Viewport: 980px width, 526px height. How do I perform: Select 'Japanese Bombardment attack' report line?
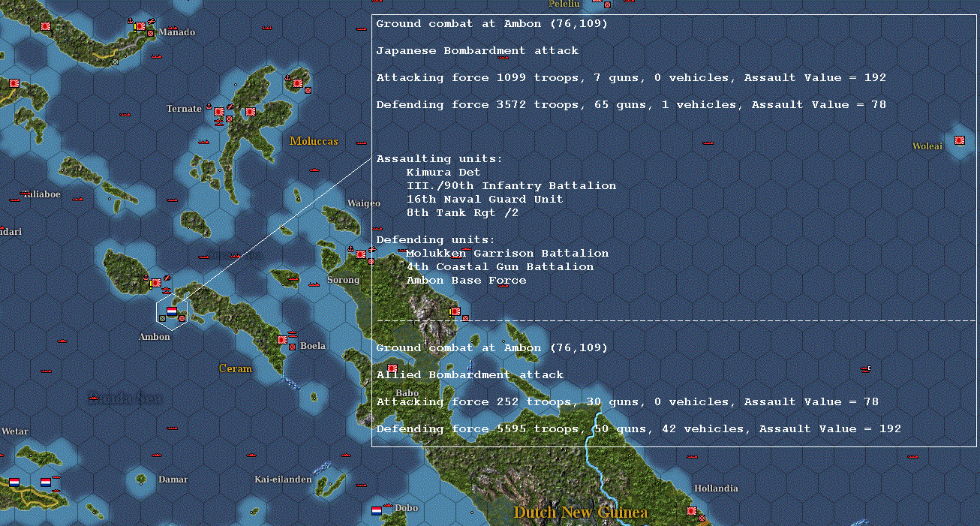(477, 51)
